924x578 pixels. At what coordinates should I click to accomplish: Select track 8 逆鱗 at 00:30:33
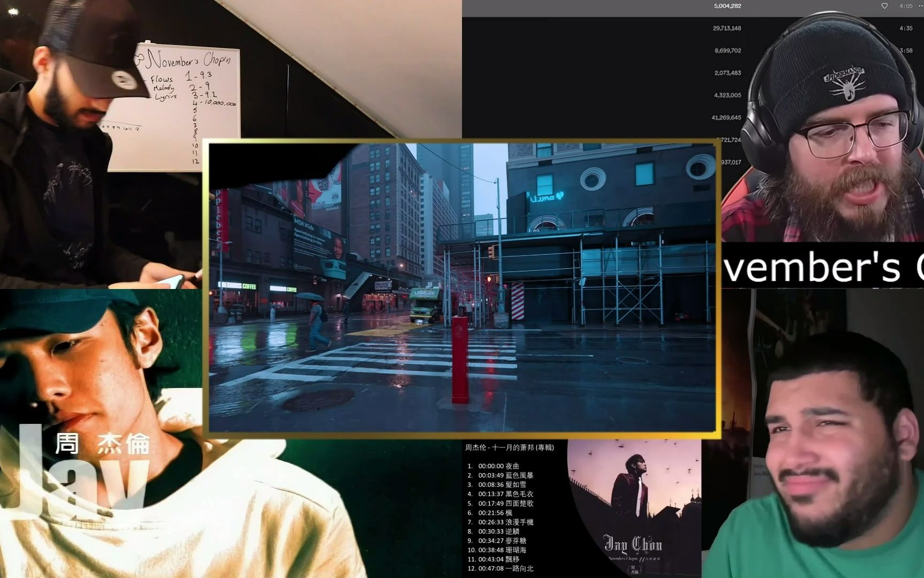click(493, 531)
